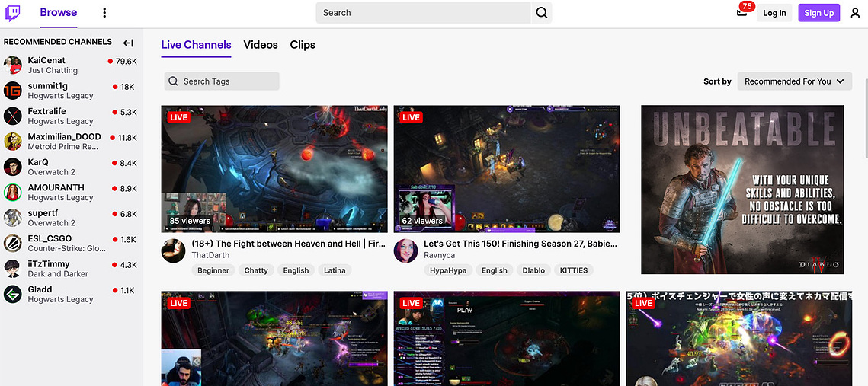868x386 pixels.
Task: Click KarQ's channel avatar
Action: 13,167
